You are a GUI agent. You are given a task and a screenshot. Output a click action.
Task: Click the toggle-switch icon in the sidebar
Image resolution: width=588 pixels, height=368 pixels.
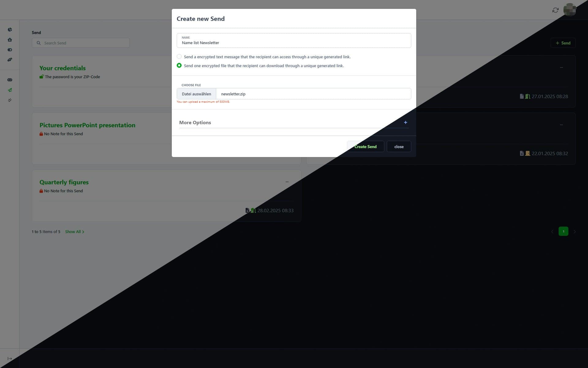tap(10, 50)
